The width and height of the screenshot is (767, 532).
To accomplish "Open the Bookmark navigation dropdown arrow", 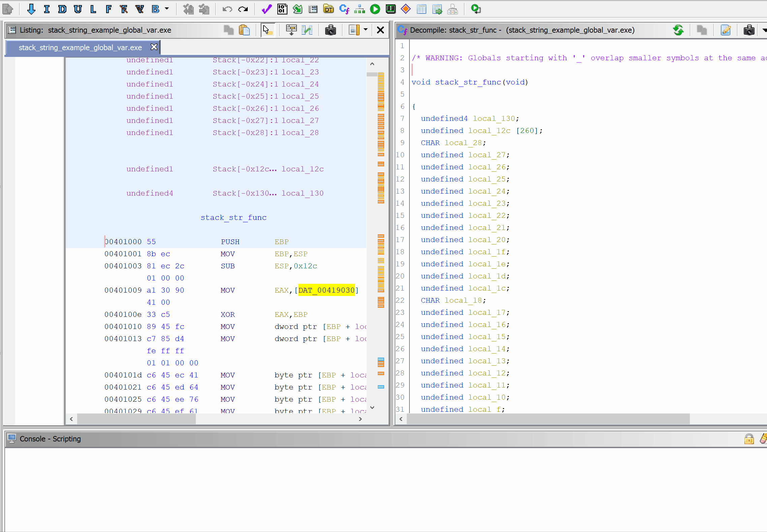I will pyautogui.click(x=167, y=9).
